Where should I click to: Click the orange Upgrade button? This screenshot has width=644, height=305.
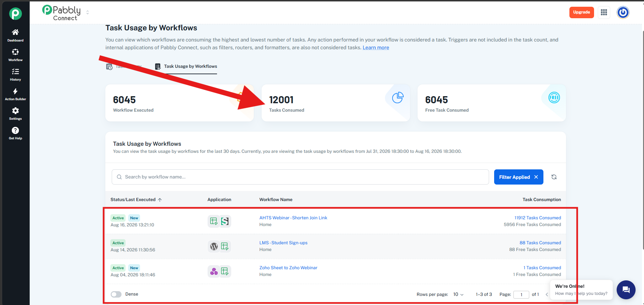coord(582,12)
